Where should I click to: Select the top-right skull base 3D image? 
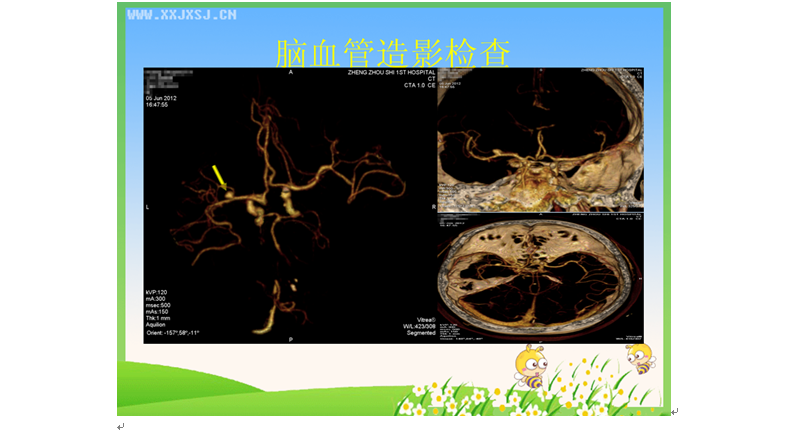(540, 139)
